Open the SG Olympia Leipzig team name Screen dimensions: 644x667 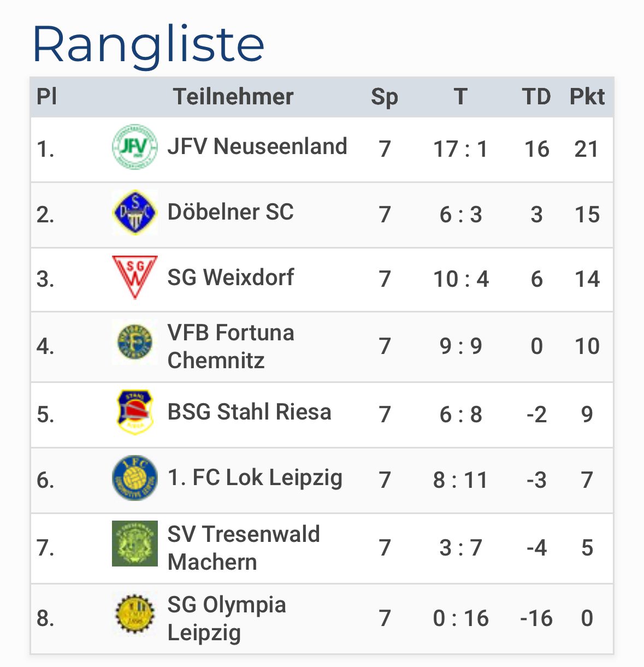pyautogui.click(x=227, y=618)
